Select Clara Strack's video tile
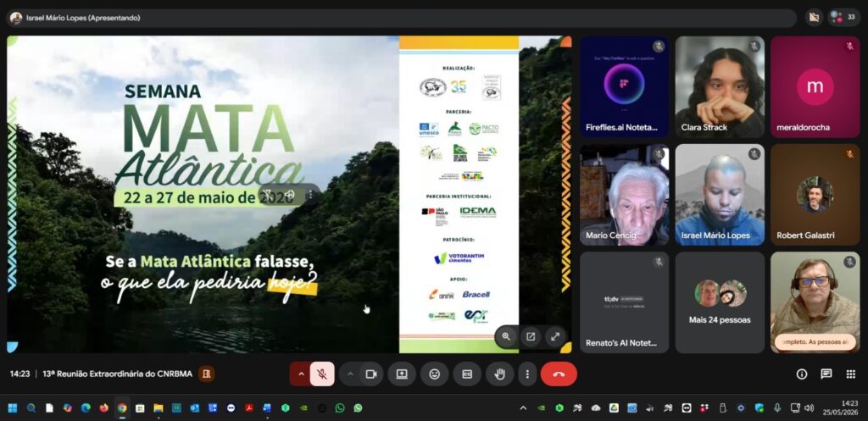 pyautogui.click(x=720, y=87)
